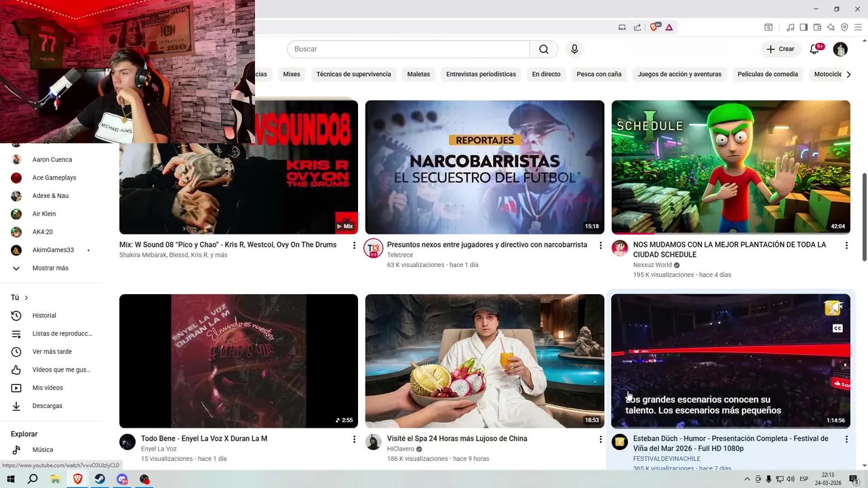Start voice search with the microphone icon
This screenshot has height=488, width=868.
coord(574,49)
